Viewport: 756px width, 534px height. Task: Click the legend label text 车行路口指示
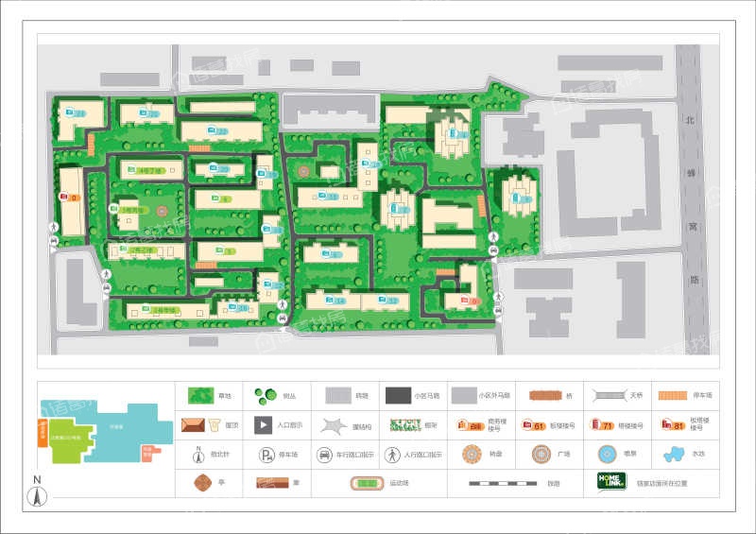(x=355, y=455)
